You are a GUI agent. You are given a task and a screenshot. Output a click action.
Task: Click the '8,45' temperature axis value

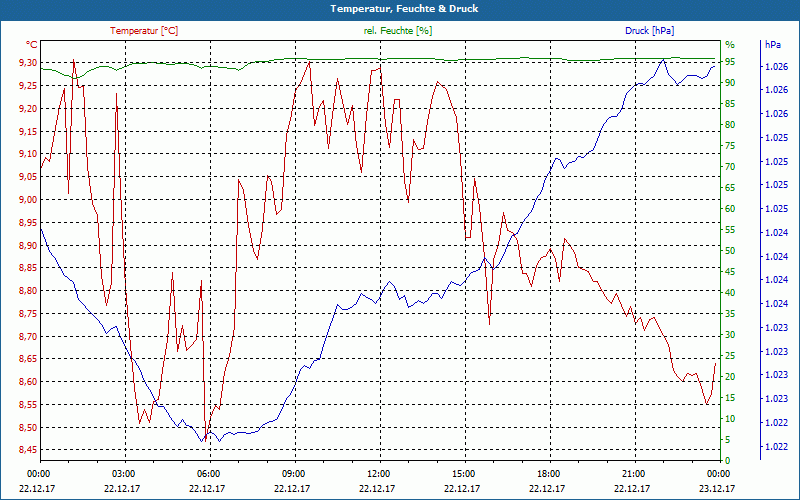28,450
